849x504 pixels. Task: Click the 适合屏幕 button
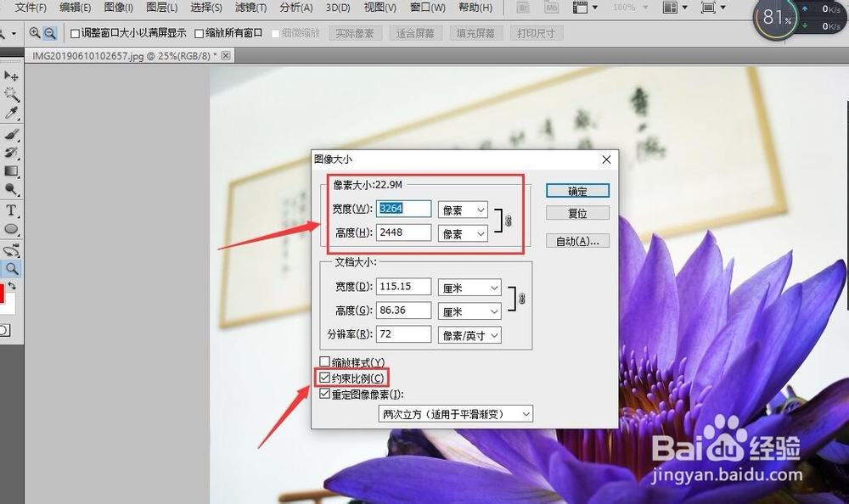click(x=415, y=34)
